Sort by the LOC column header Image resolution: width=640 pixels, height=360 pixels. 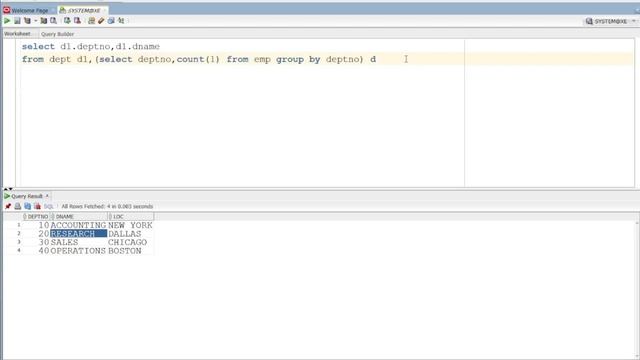point(131,217)
